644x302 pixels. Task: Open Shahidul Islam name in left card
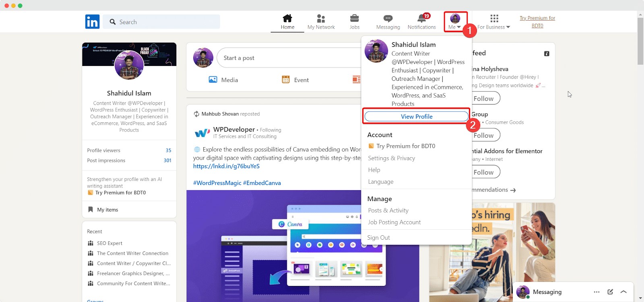[129, 93]
